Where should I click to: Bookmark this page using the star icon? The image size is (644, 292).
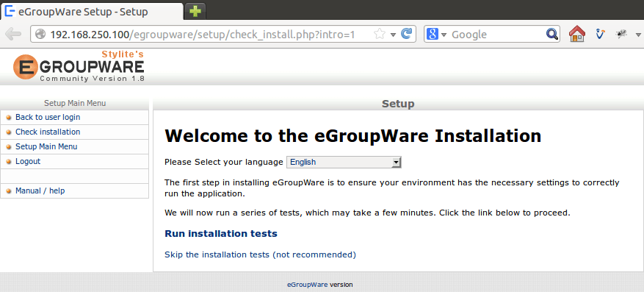pos(380,34)
